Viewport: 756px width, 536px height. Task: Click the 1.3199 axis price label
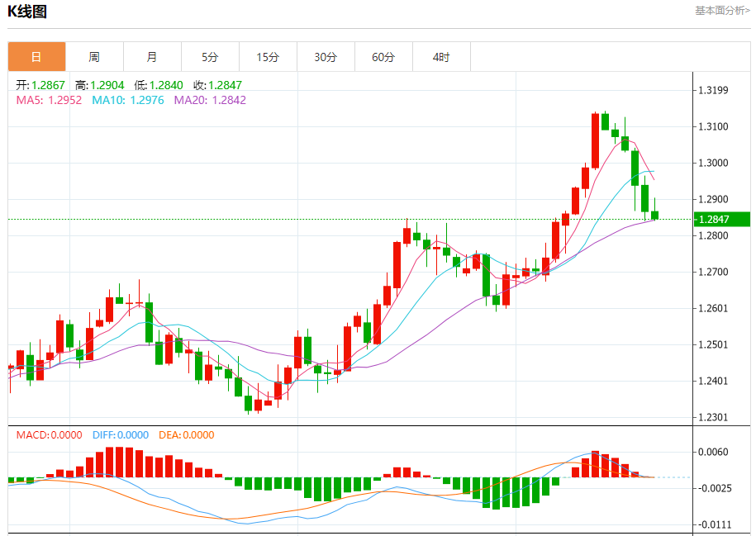pos(714,90)
